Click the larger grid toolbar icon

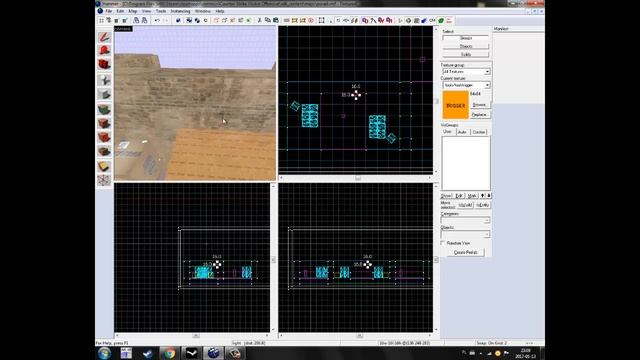(124, 20)
